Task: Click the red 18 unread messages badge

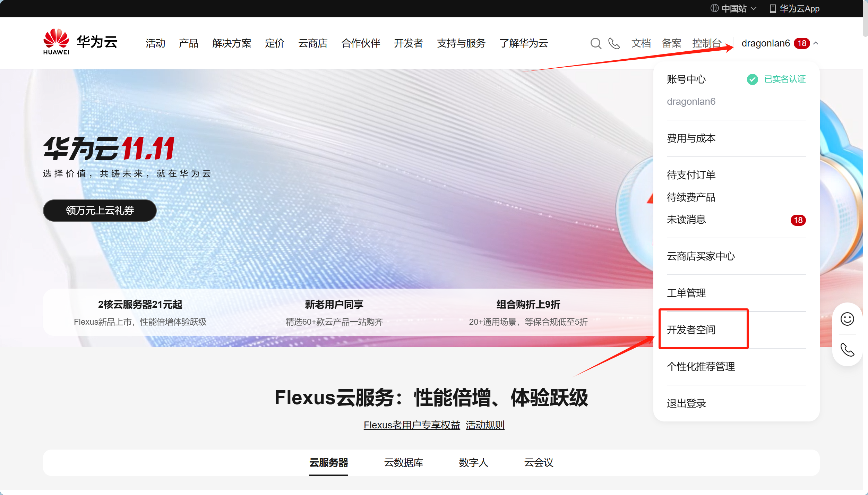Action: (798, 220)
